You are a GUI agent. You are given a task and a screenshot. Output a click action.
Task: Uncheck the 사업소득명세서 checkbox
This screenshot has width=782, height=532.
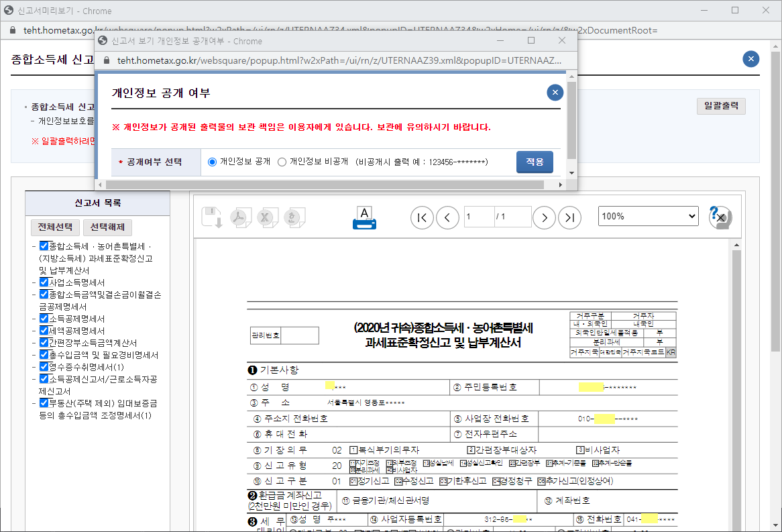click(44, 282)
